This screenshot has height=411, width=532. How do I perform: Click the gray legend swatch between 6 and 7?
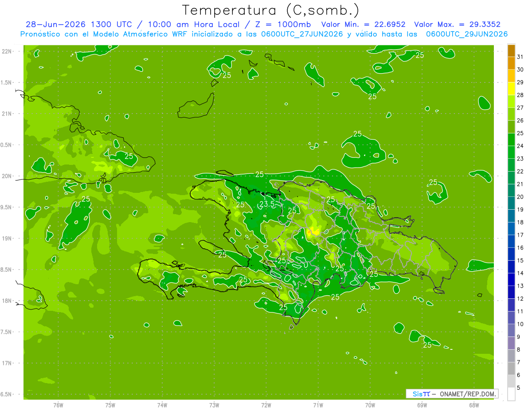coord(511,369)
